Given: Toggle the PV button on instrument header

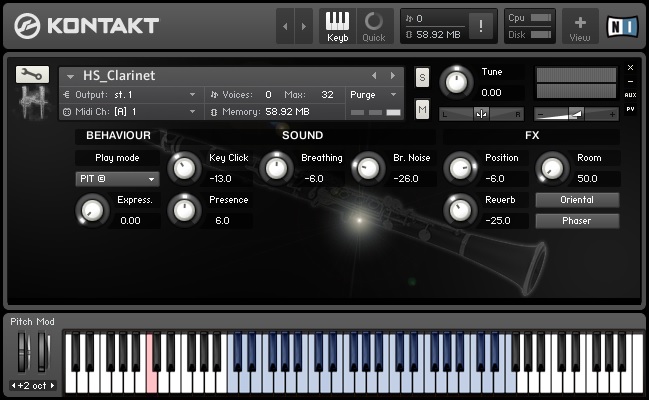Looking at the screenshot, I should [x=630, y=108].
